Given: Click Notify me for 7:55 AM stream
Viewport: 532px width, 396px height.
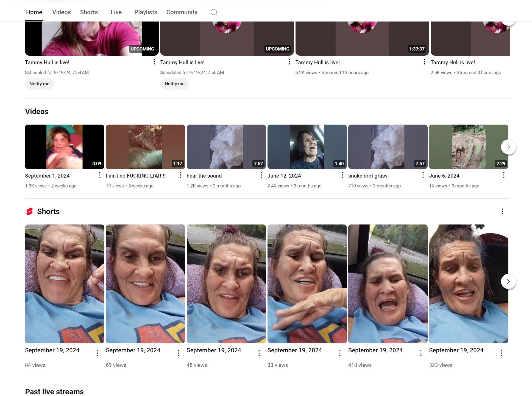Looking at the screenshot, I should pyautogui.click(x=174, y=84).
